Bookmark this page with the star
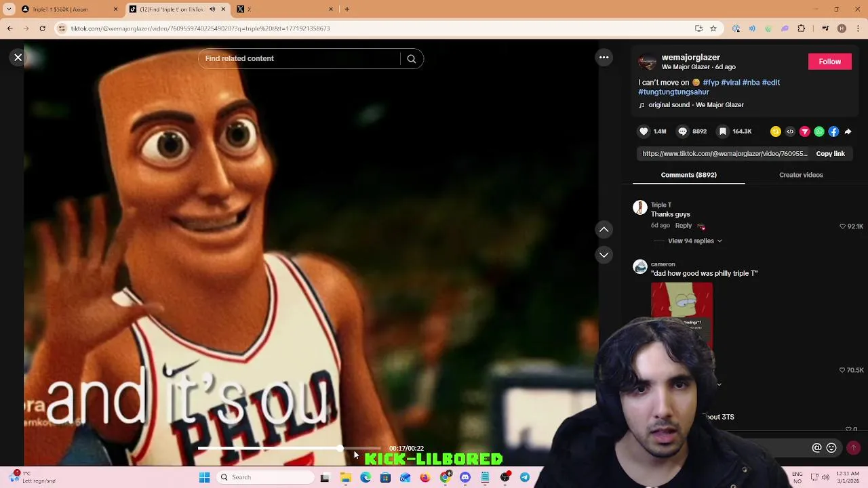 713,28
